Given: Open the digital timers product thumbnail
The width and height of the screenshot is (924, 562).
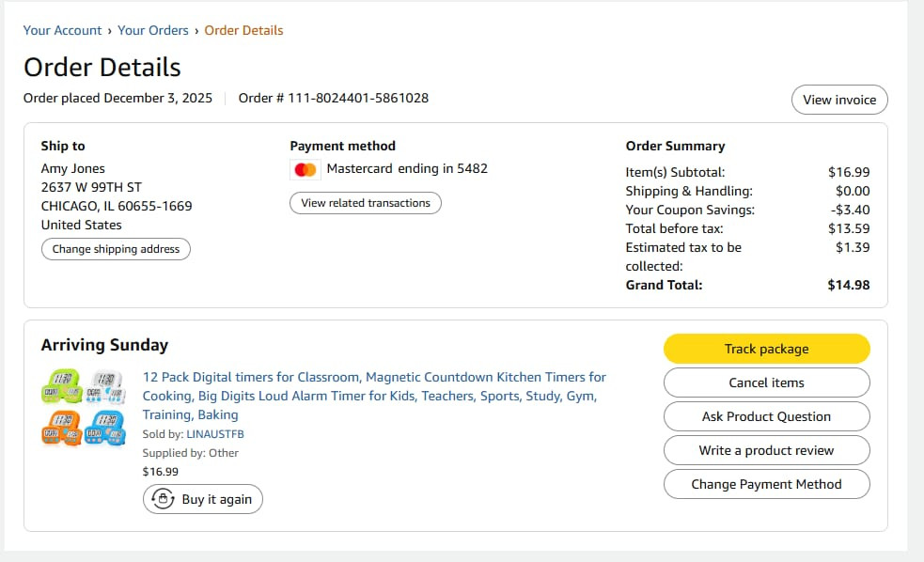Looking at the screenshot, I should pos(84,409).
